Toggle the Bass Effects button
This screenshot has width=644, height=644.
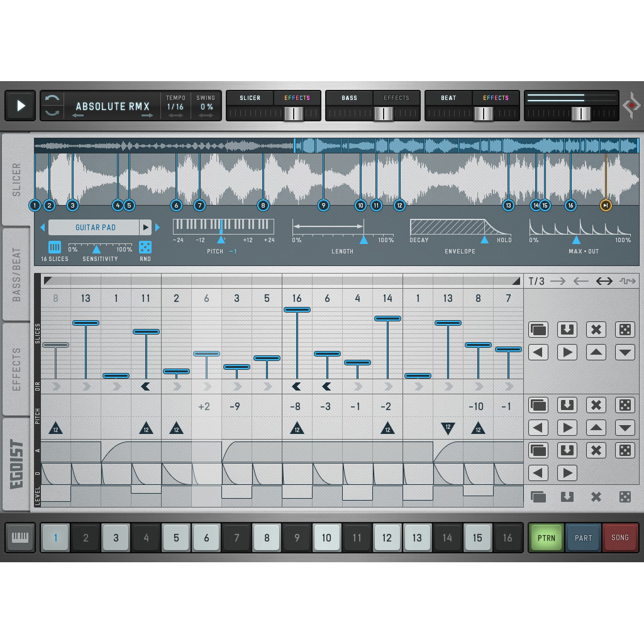point(396,98)
